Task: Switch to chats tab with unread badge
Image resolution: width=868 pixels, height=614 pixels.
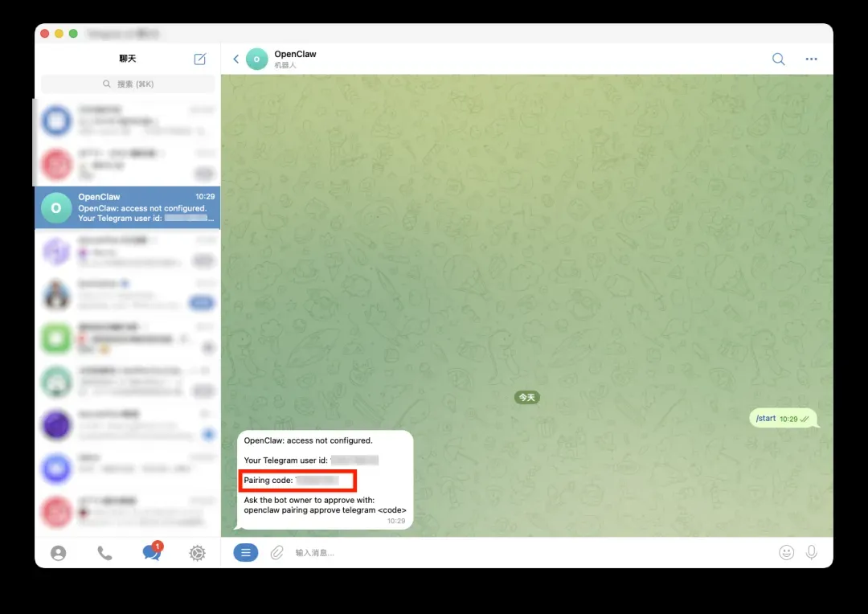Action: pyautogui.click(x=152, y=551)
